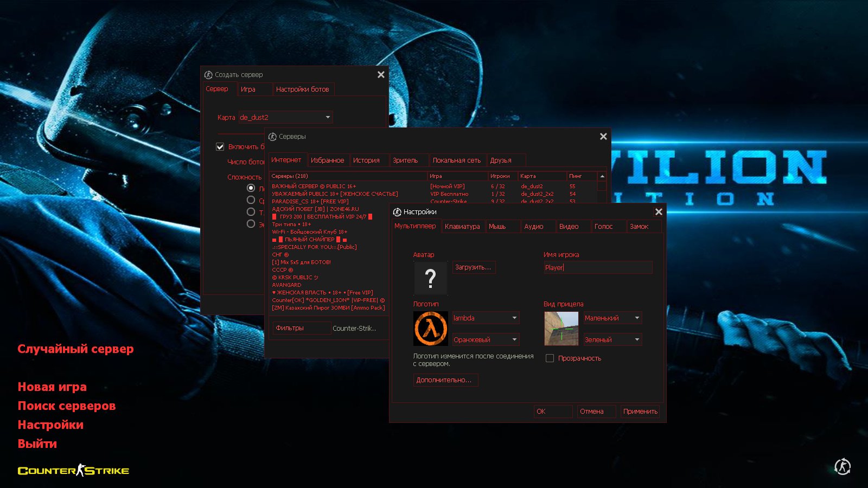
Task: Click the orange lambda logo preview
Action: pyautogui.click(x=431, y=329)
